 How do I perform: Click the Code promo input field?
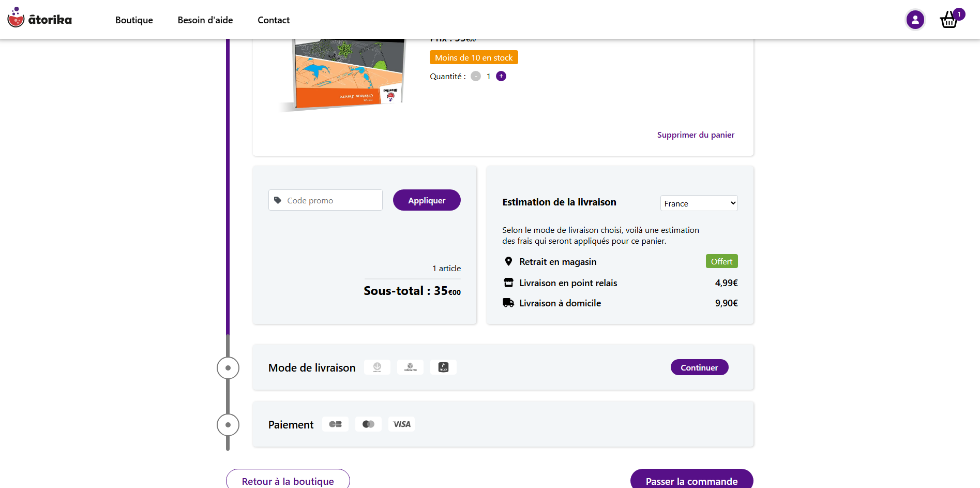point(331,200)
